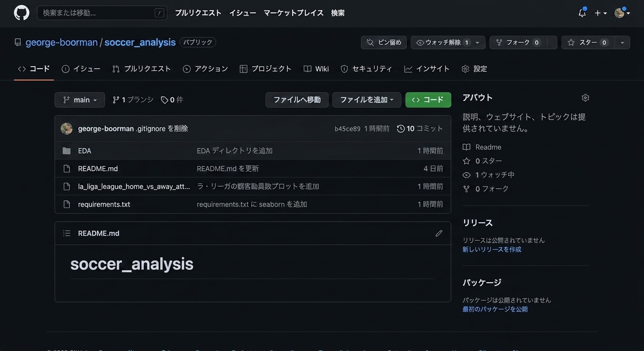Screen dimensions: 644x351
Task: Open the リリース section heading
Action: [x=478, y=223]
